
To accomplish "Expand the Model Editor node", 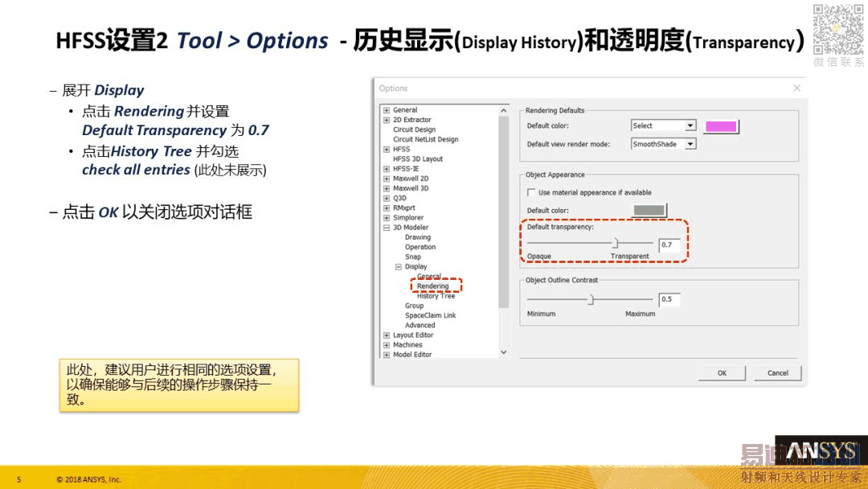I will 387,355.
